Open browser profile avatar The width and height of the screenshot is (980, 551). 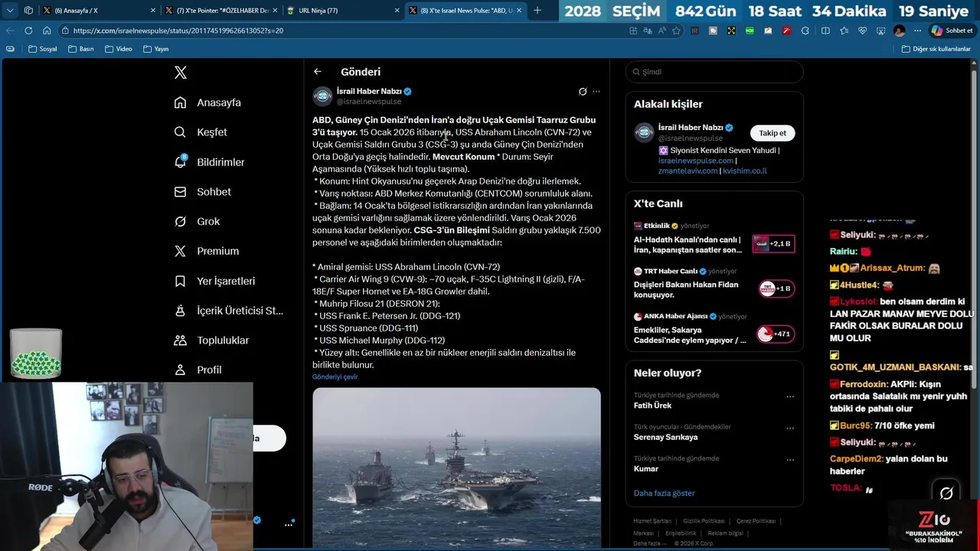899,31
